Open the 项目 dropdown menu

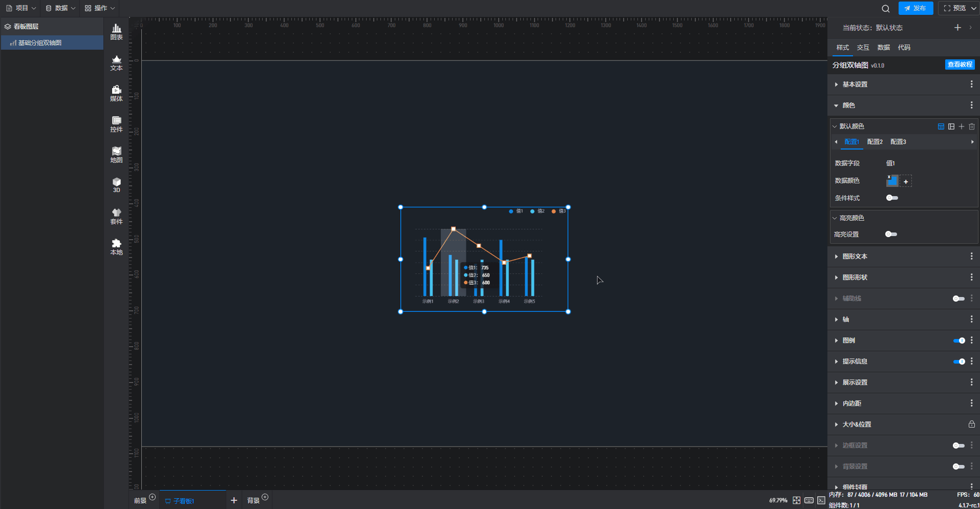[21, 8]
